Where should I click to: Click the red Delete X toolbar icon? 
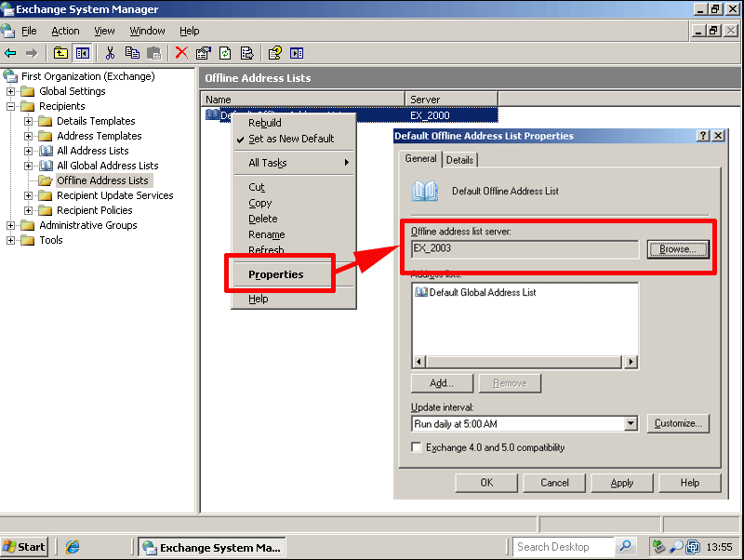[x=181, y=53]
